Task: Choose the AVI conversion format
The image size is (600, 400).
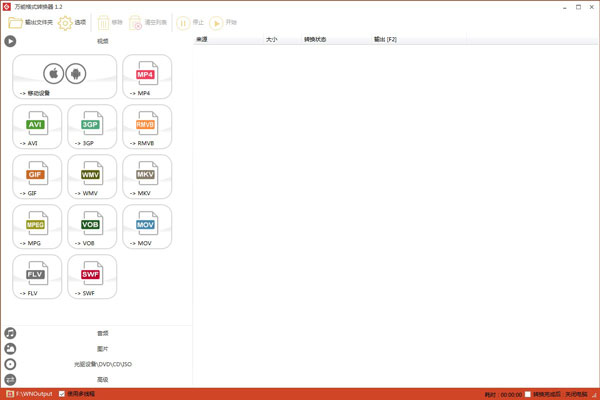Action: pos(37,127)
